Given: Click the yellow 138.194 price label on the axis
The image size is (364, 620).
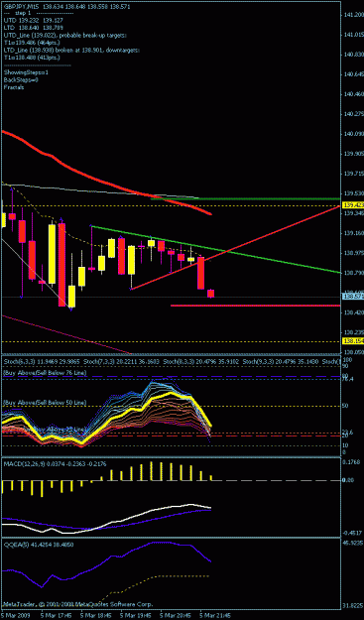Looking at the screenshot, I should pyautogui.click(x=353, y=340).
